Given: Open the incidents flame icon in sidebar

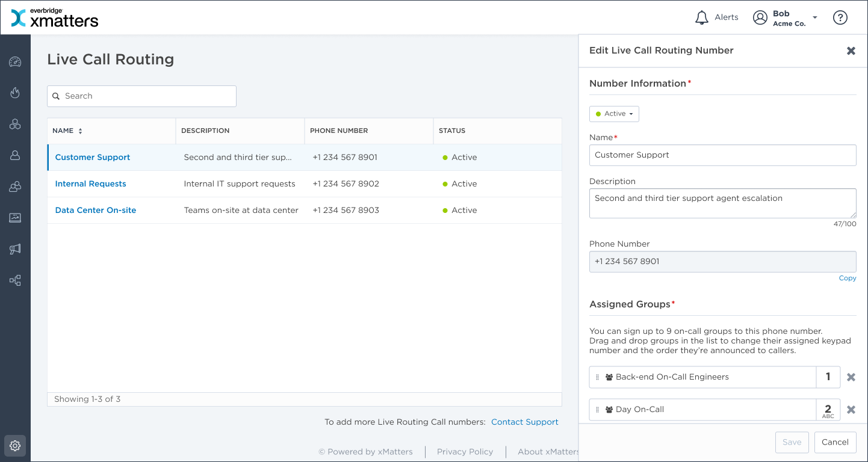Looking at the screenshot, I should (x=15, y=93).
